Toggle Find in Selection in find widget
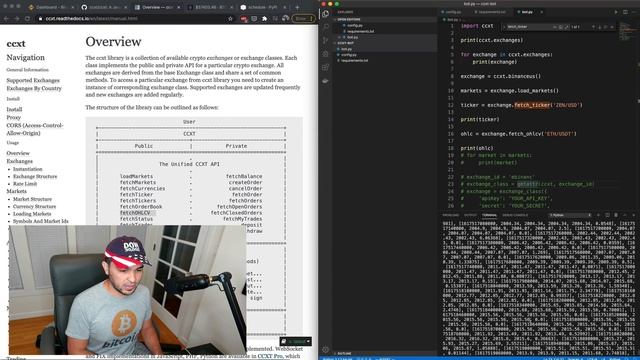 tap(606, 27)
